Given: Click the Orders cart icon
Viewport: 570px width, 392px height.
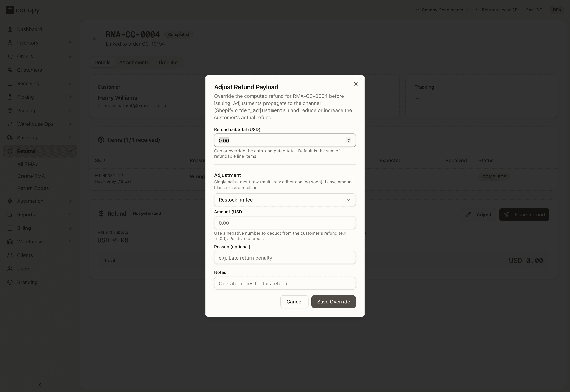Looking at the screenshot, I should tap(10, 56).
